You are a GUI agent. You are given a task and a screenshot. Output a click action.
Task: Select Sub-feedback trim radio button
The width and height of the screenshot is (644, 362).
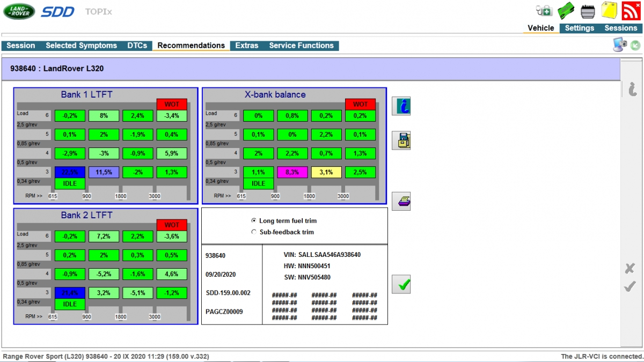point(254,232)
